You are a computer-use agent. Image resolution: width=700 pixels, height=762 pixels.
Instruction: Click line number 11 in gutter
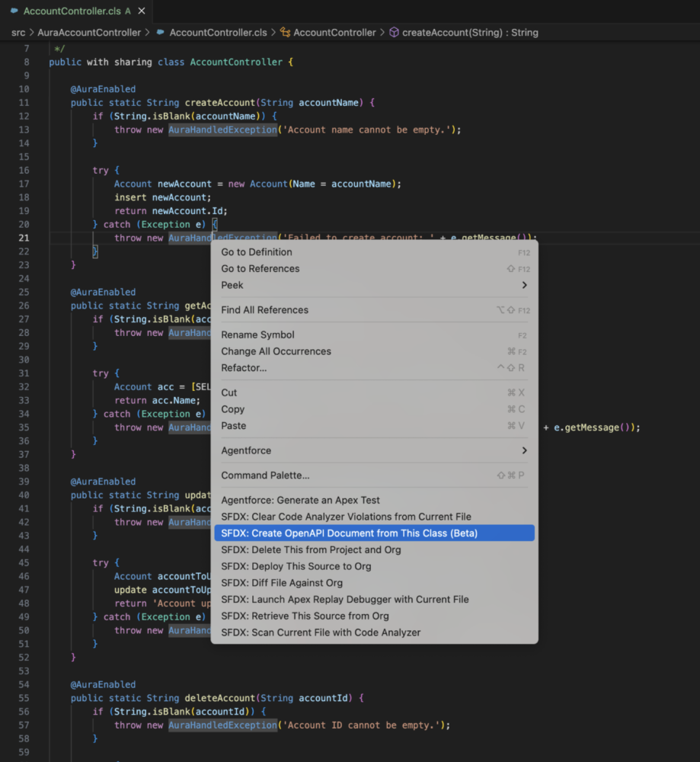[24, 103]
